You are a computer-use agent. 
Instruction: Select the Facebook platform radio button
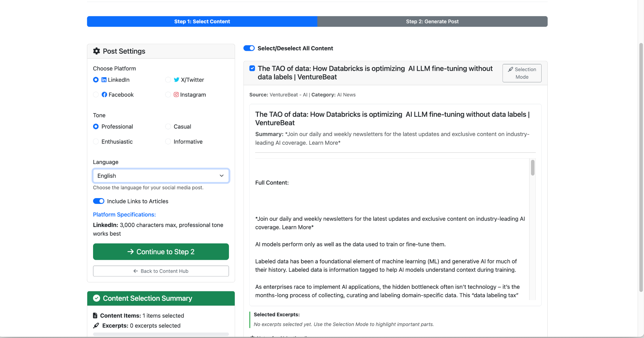pyautogui.click(x=96, y=95)
